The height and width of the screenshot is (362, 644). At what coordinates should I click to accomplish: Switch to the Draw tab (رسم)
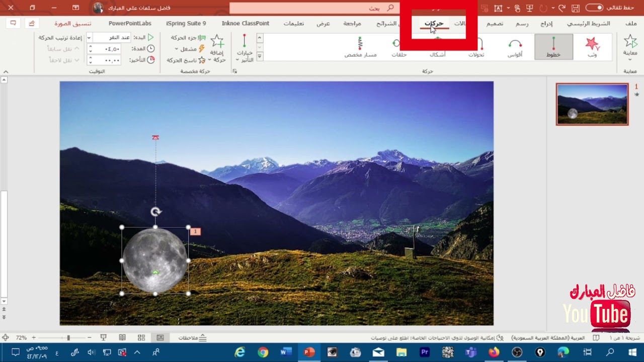pos(522,24)
